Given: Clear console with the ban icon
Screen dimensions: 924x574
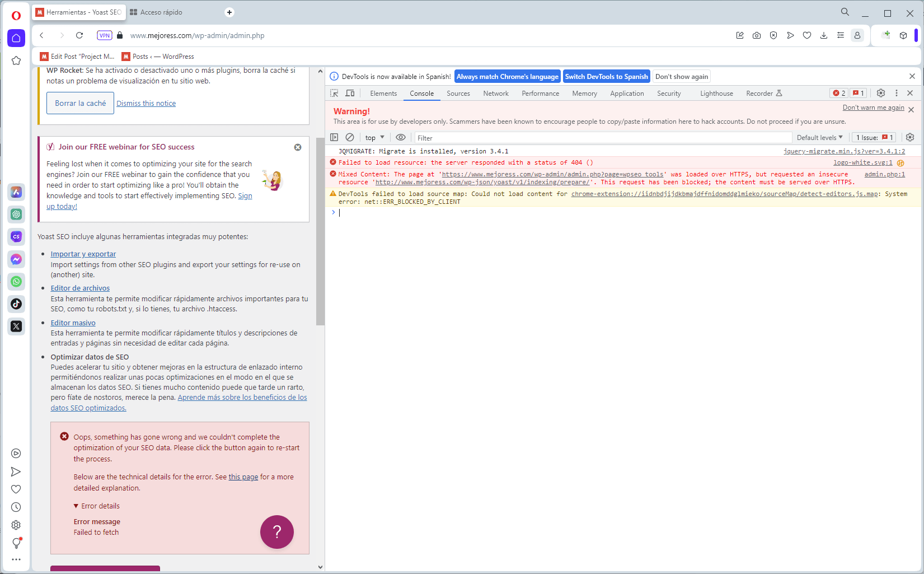Looking at the screenshot, I should 350,137.
